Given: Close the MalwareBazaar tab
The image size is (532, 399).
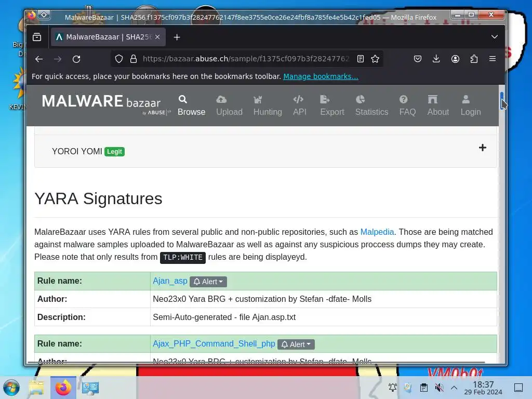Looking at the screenshot, I should (157, 37).
